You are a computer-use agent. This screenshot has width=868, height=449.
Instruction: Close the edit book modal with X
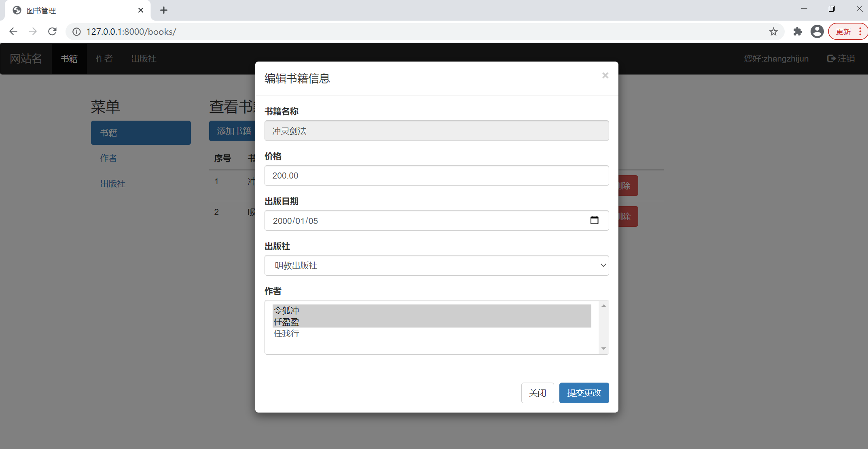pyautogui.click(x=605, y=76)
